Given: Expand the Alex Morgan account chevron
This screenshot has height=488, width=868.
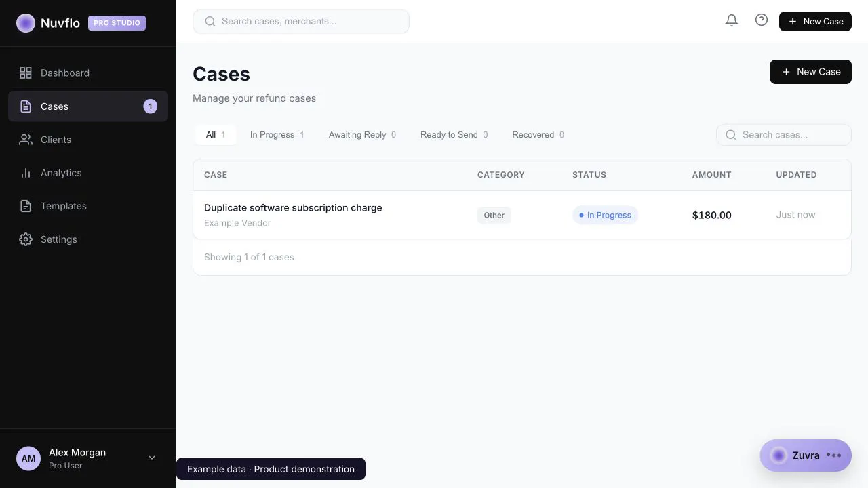Looking at the screenshot, I should point(152,458).
